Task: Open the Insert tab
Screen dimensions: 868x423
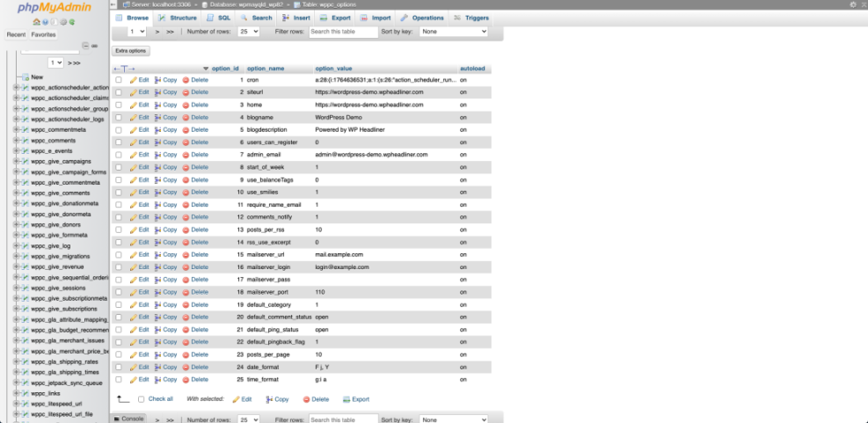Action: [296, 18]
